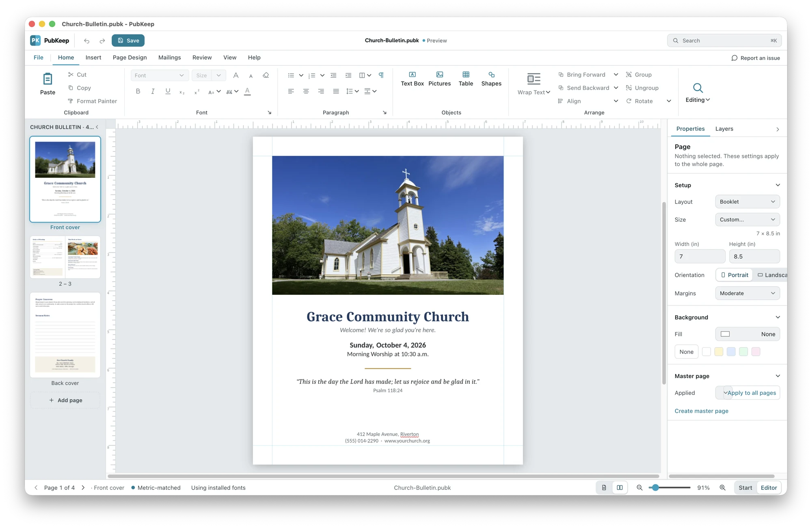The width and height of the screenshot is (812, 528).
Task: Insert a Text Box object
Action: (412, 79)
